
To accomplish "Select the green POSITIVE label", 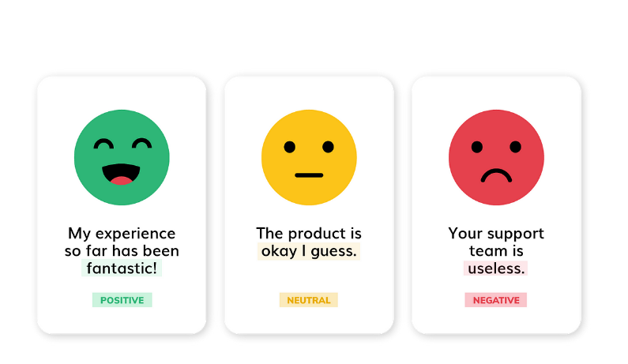I will [122, 300].
